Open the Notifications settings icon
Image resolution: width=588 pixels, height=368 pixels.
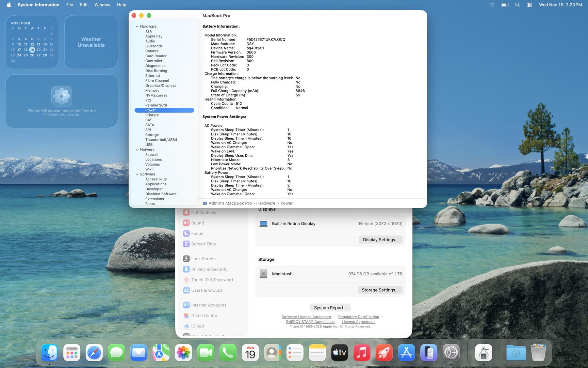pyautogui.click(x=186, y=212)
